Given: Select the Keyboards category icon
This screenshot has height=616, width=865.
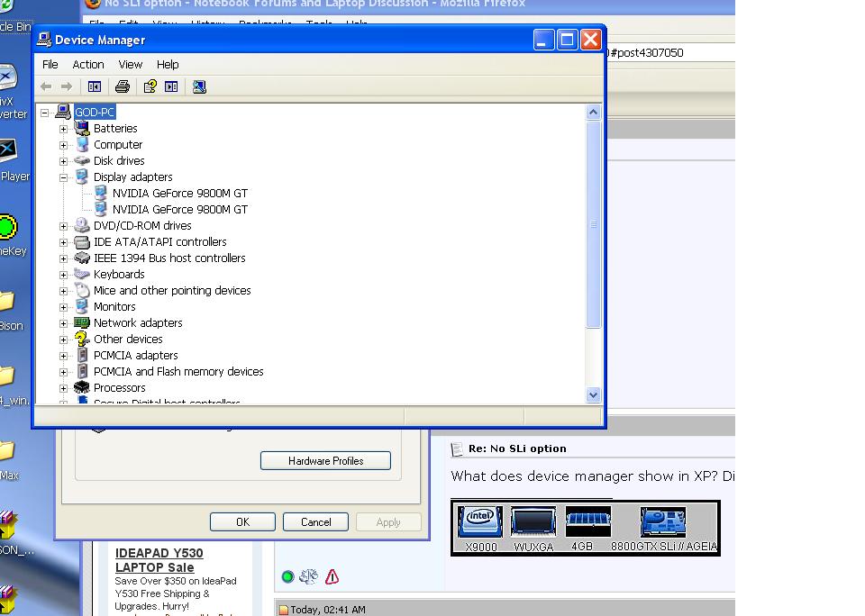Looking at the screenshot, I should coord(82,274).
